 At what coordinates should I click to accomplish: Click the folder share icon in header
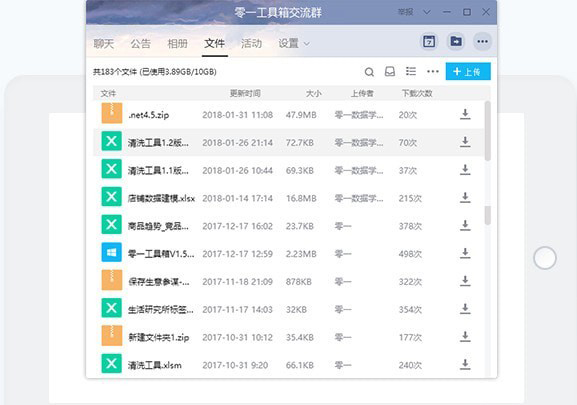(x=456, y=41)
